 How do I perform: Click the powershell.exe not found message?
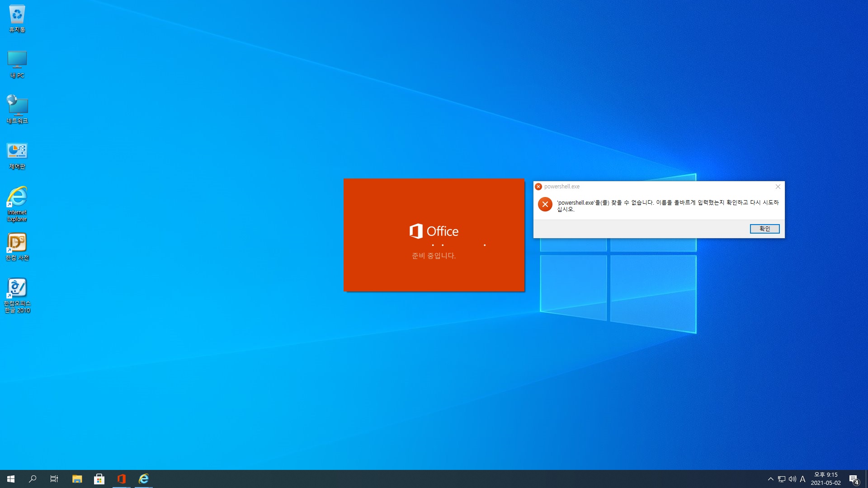(668, 206)
